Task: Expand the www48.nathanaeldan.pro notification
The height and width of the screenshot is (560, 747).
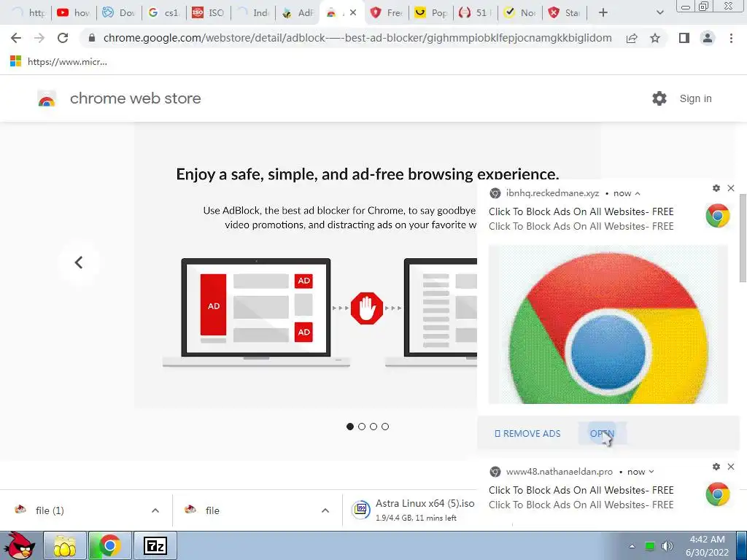Action: click(651, 472)
